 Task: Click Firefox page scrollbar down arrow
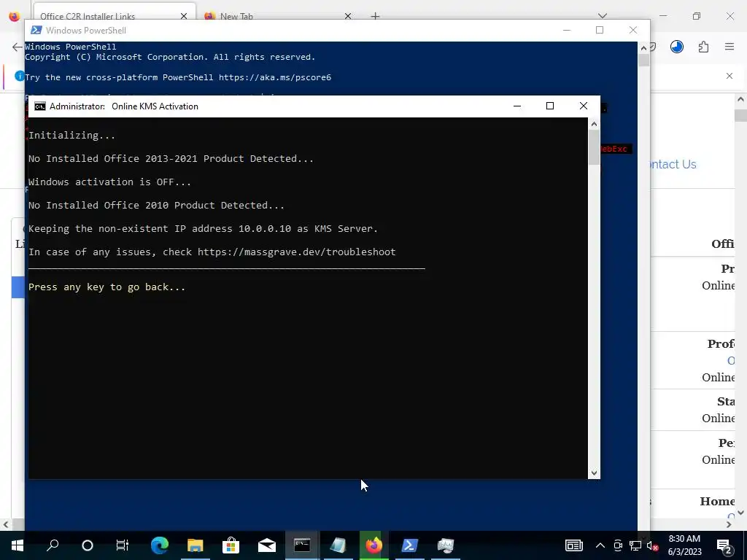coord(740,513)
